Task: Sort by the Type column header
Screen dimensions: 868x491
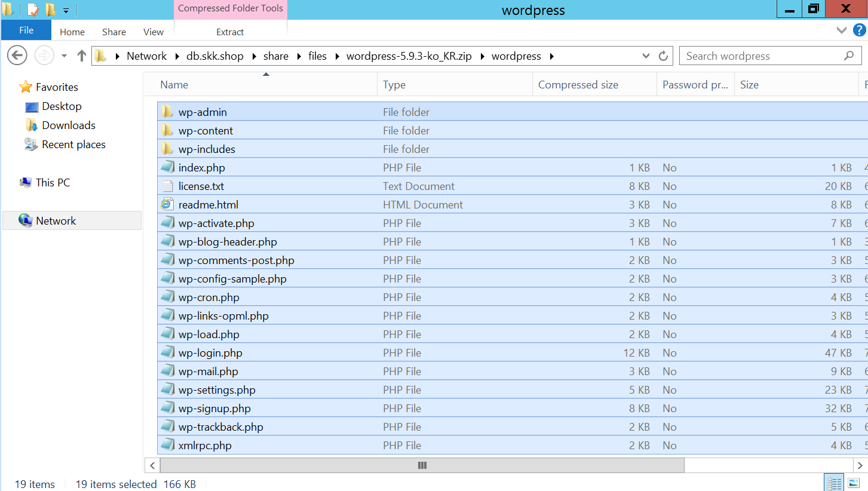Action: [x=455, y=85]
